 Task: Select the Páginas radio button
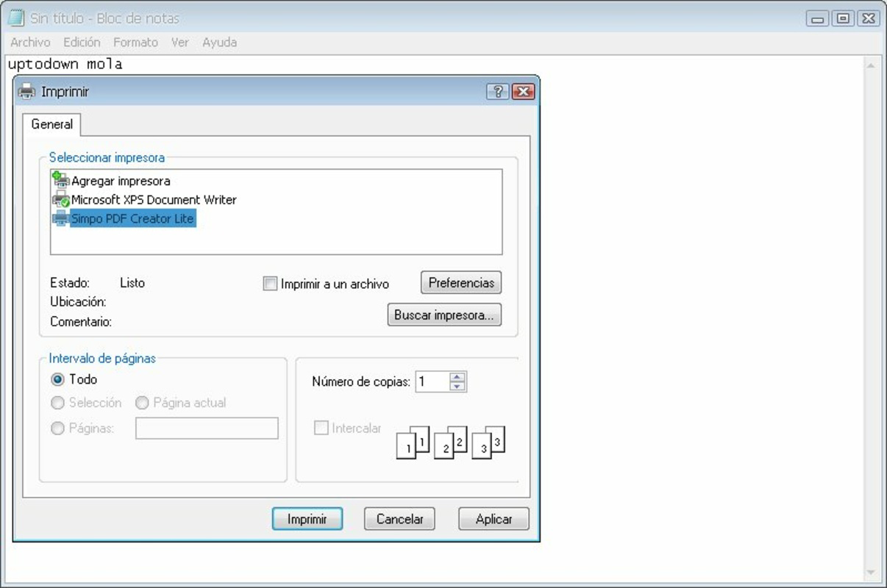57,428
